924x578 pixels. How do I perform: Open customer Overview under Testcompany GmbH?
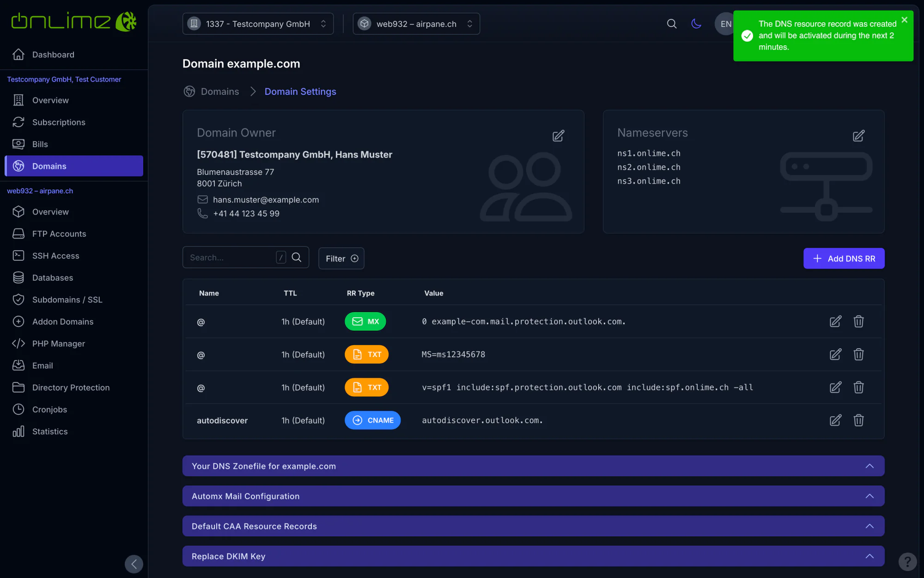(x=74, y=100)
